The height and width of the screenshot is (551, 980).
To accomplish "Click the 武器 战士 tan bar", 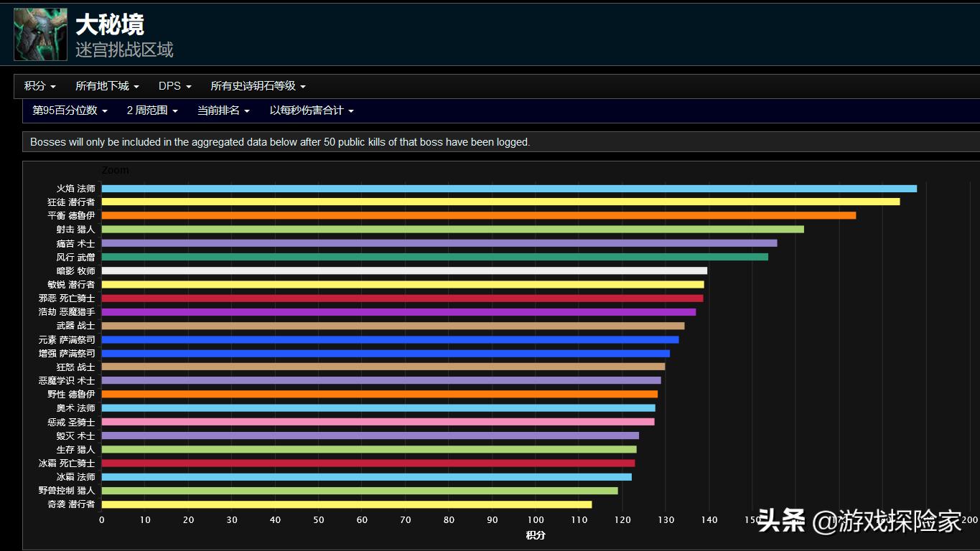I will [x=393, y=326].
